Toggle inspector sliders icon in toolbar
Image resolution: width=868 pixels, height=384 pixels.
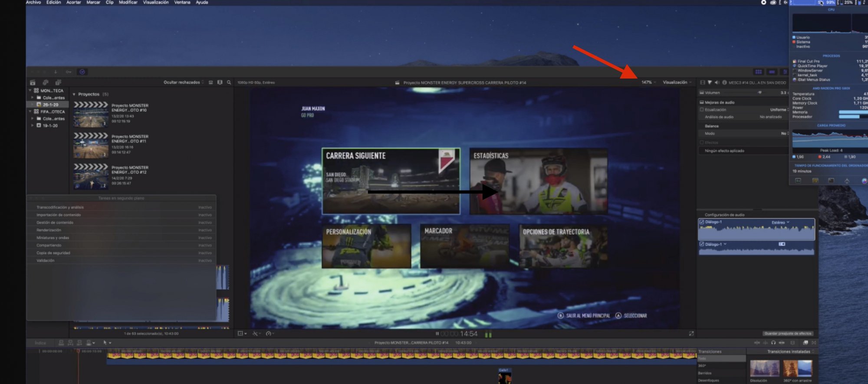(x=784, y=72)
